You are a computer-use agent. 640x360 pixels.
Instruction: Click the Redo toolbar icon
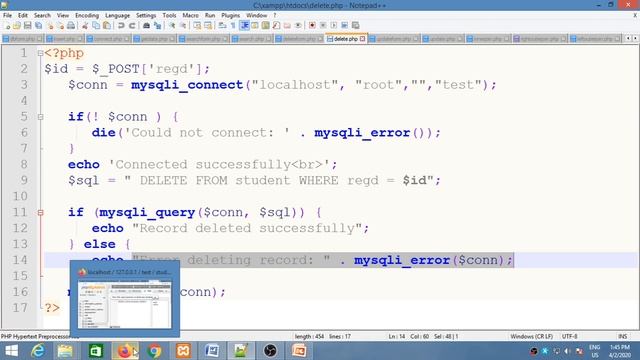(132, 26)
